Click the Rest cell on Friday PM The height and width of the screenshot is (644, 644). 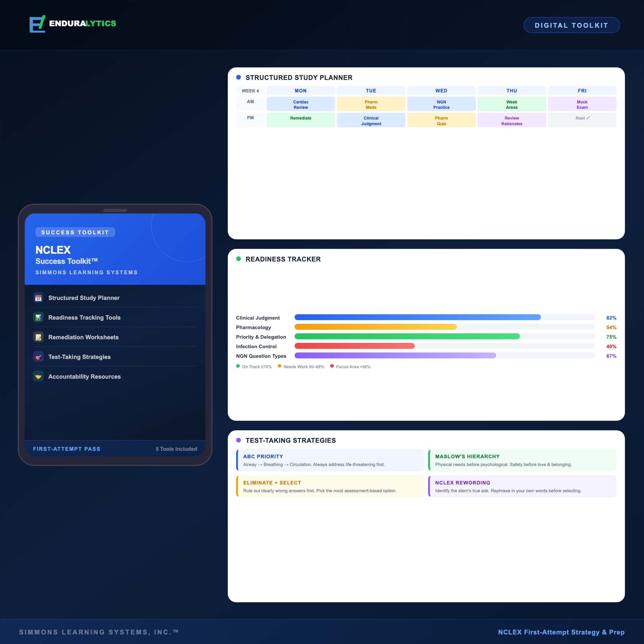582,120
